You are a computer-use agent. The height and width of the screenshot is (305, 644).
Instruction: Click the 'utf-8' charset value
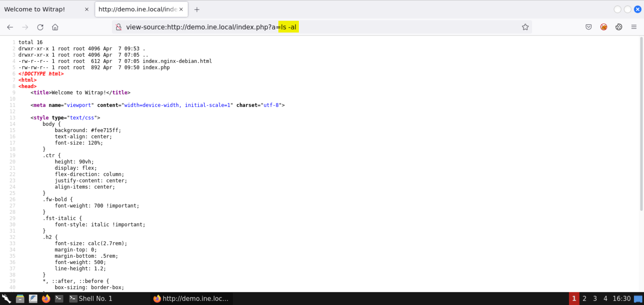tap(271, 105)
